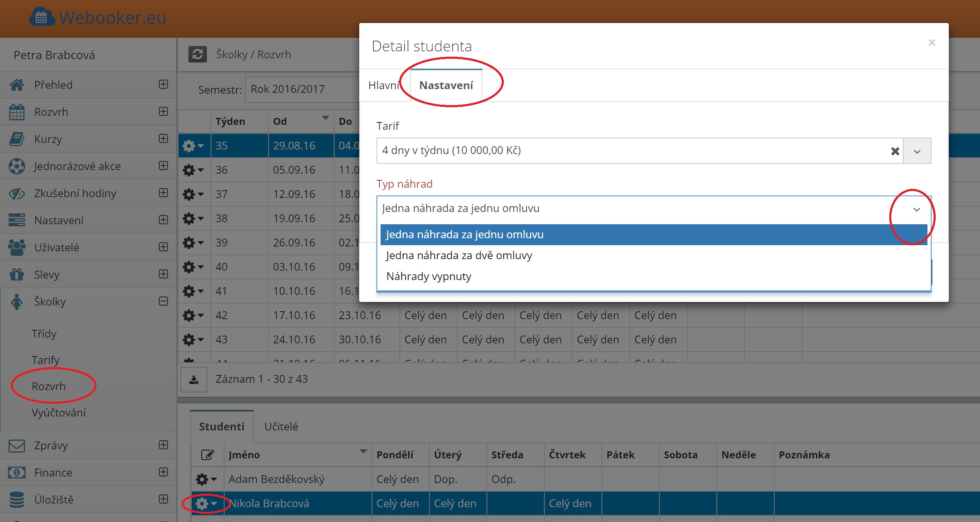Expand the Jednorázové akce plus box
This screenshot has width=980, height=522.
point(163,166)
